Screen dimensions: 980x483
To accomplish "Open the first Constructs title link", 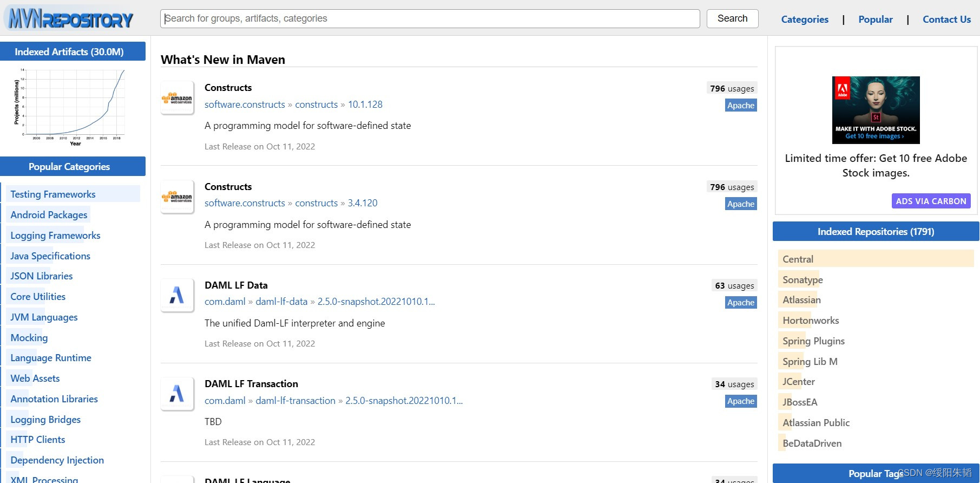I will coord(228,88).
